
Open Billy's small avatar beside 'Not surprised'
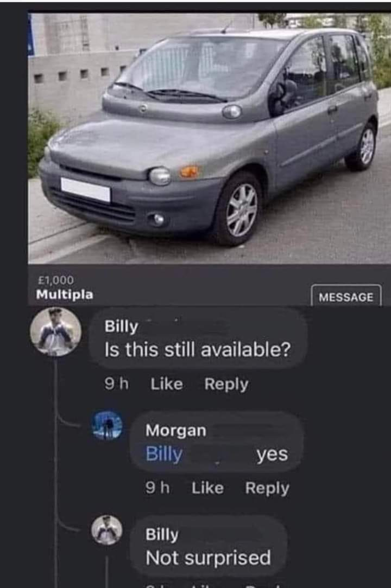pyautogui.click(x=107, y=530)
